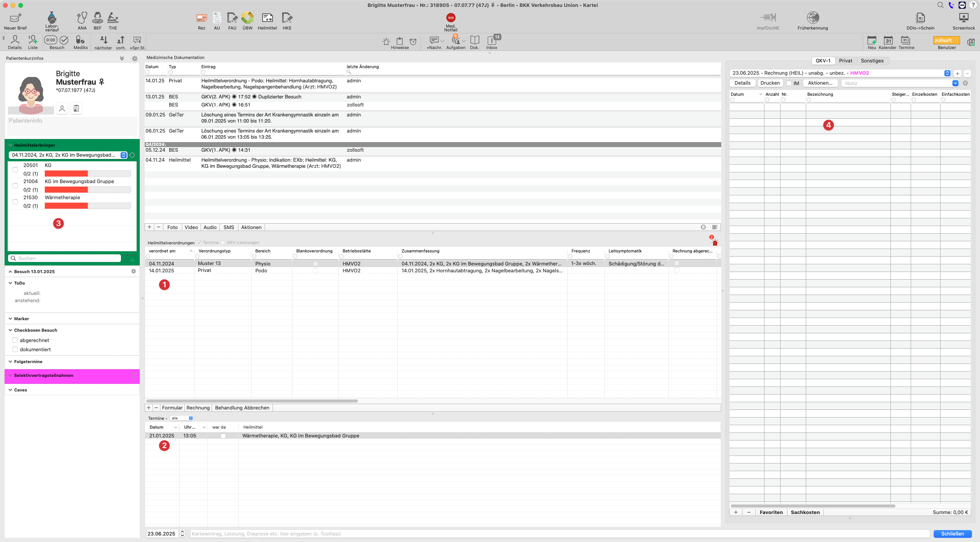Enable the dokumentiert checkbox

tap(15, 349)
